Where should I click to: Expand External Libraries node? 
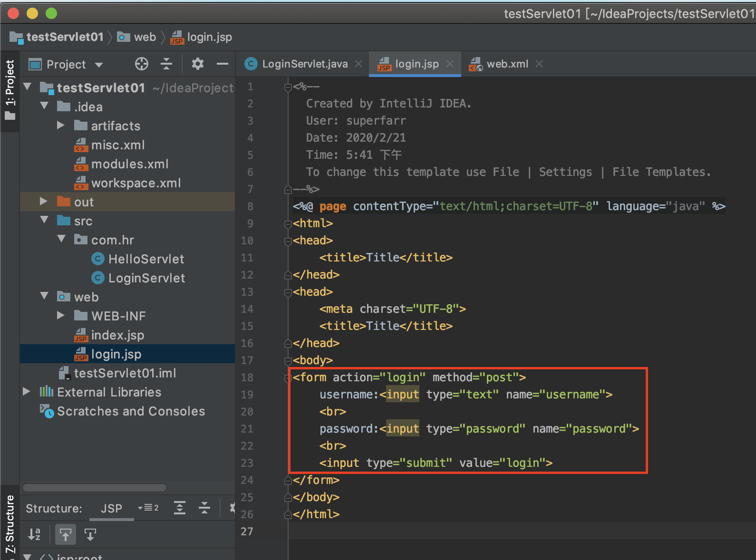tap(27, 391)
